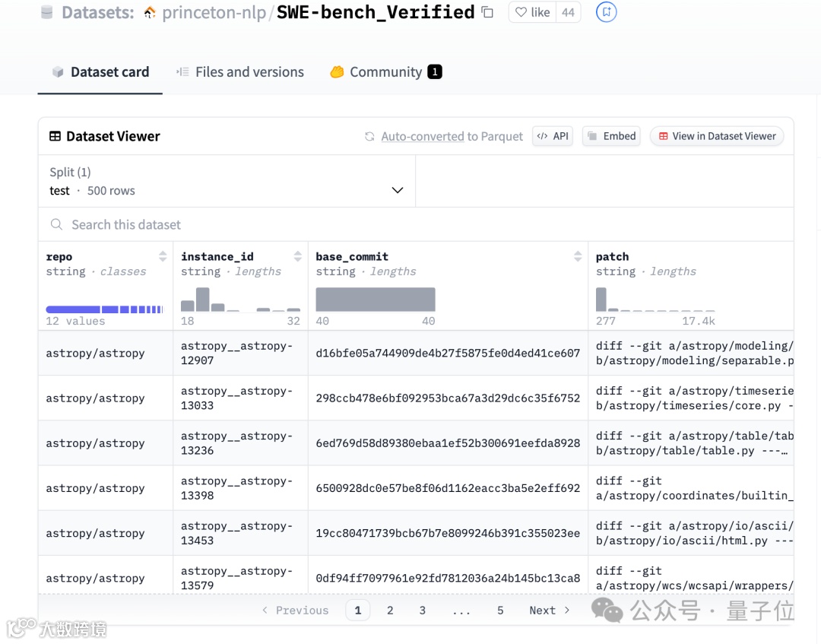Select commit 298ccb478e6bf092953bca67a3d29dc6c35f6752
The height and width of the screenshot is (644, 821).
[x=448, y=398]
